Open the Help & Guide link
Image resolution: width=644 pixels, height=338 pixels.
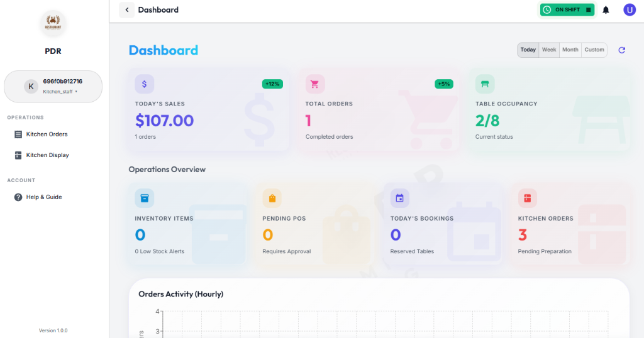pyautogui.click(x=43, y=197)
